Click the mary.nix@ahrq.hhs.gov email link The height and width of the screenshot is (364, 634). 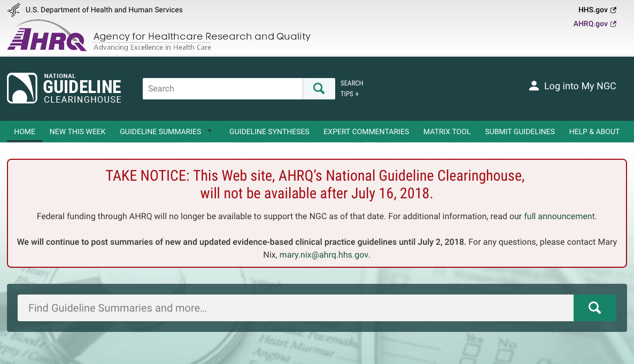[x=323, y=255]
